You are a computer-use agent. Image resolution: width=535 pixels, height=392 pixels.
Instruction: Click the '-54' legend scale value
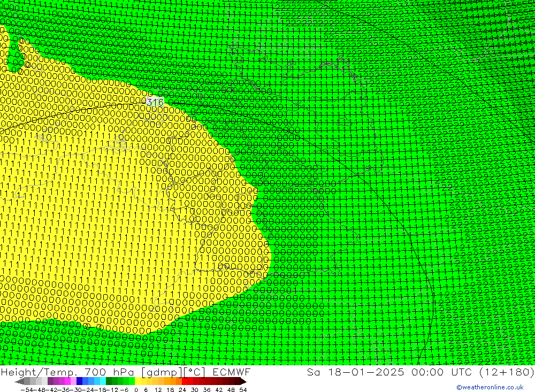(27, 390)
